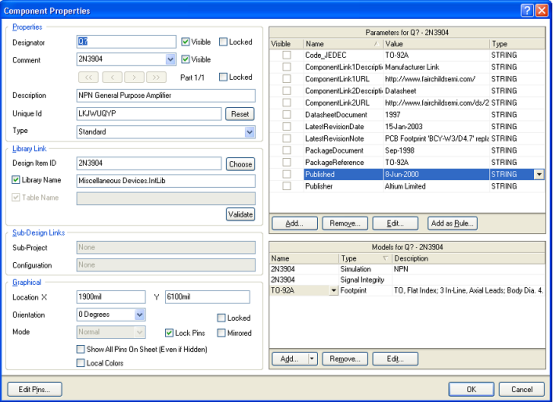The height and width of the screenshot is (402, 553).
Task: Go to previous part arrow button
Action: tap(112, 77)
